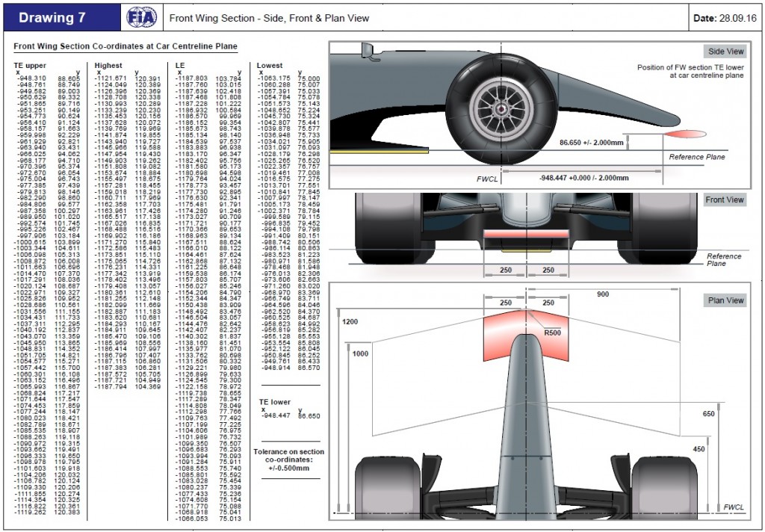Click the front wheel in Side View
The width and height of the screenshot is (765, 532).
501,108
